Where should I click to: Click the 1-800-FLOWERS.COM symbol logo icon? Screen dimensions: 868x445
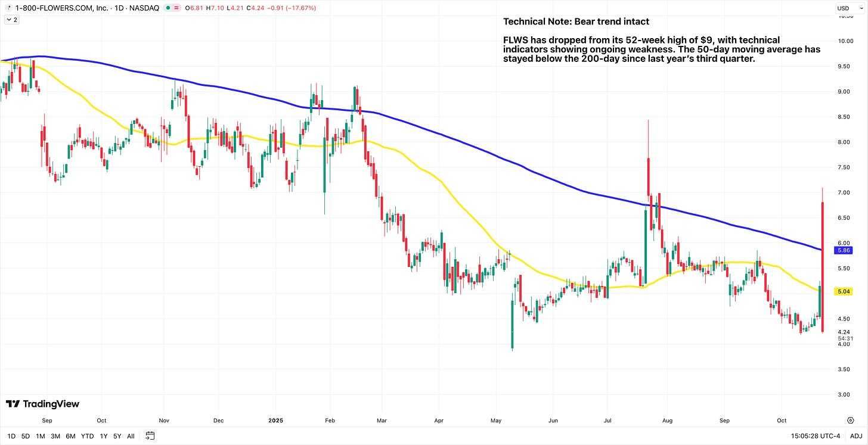(x=8, y=8)
